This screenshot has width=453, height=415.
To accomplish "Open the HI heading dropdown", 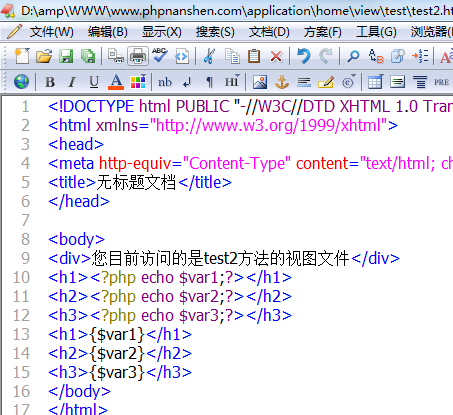I will [x=232, y=81].
